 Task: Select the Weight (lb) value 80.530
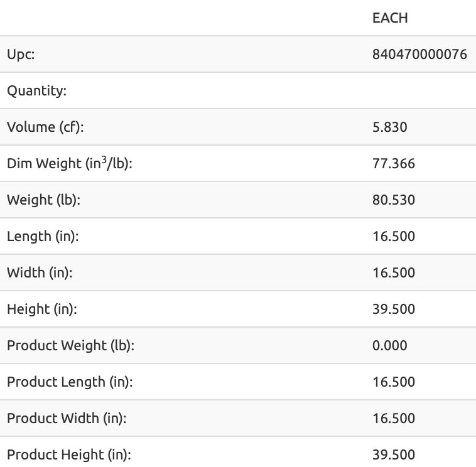(x=394, y=200)
